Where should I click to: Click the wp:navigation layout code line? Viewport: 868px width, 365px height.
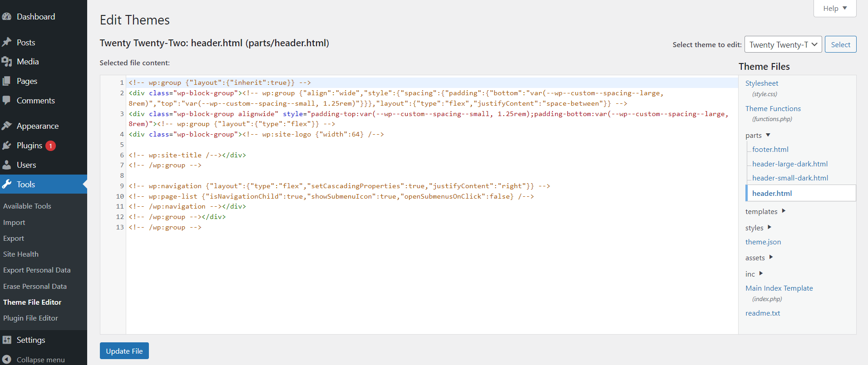click(339, 186)
